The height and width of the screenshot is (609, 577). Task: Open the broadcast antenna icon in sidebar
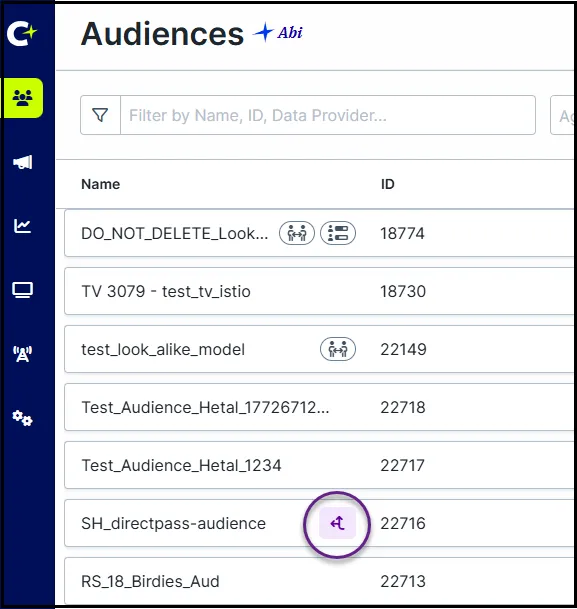pyautogui.click(x=23, y=354)
